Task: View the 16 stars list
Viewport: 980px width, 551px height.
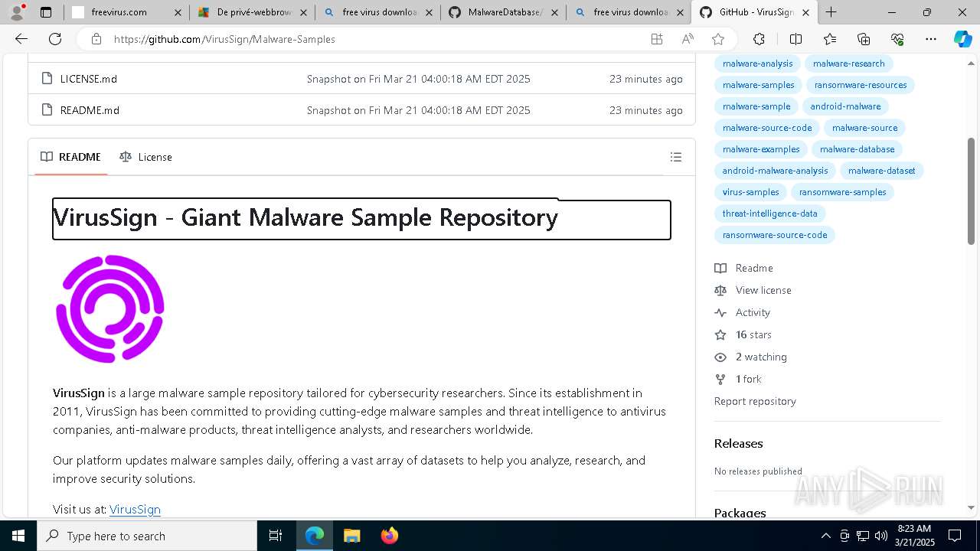Action: click(743, 334)
